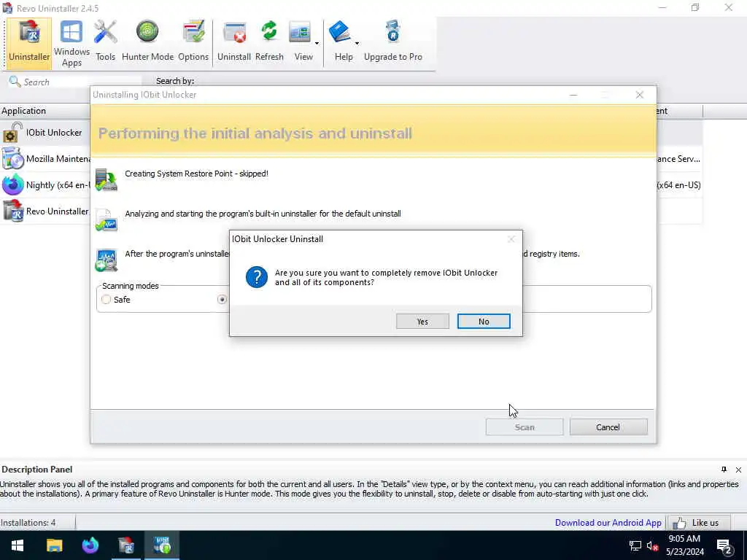Click the search magnifier icon
This screenshot has width=747, height=560.
[x=15, y=82]
